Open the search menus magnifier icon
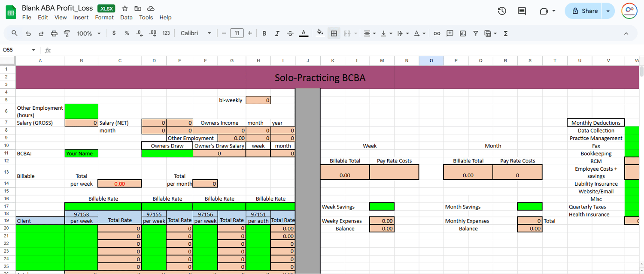 [x=15, y=33]
